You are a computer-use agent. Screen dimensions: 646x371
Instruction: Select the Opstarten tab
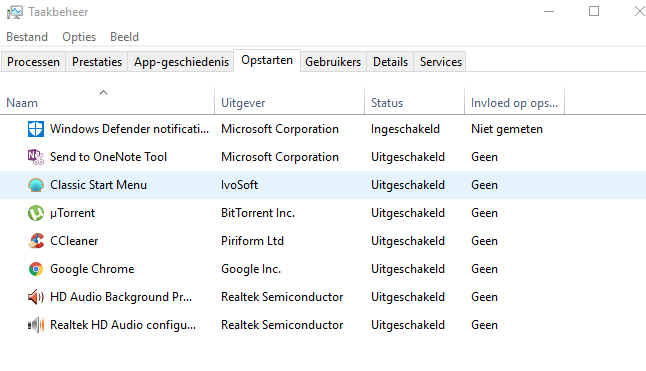tap(267, 60)
